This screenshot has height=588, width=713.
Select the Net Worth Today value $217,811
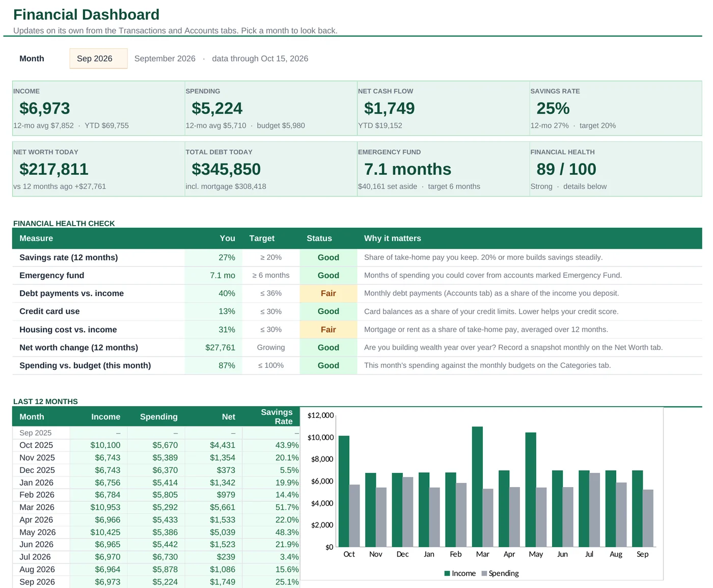54,169
